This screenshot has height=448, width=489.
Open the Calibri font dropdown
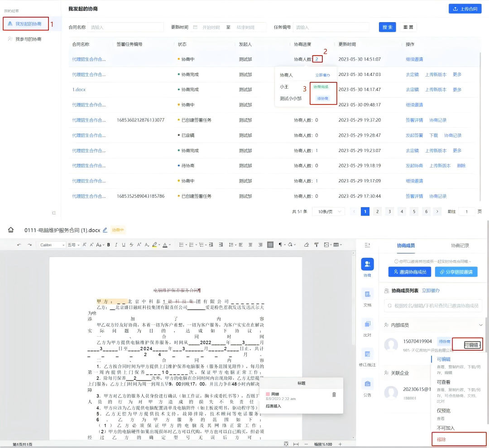click(x=52, y=245)
